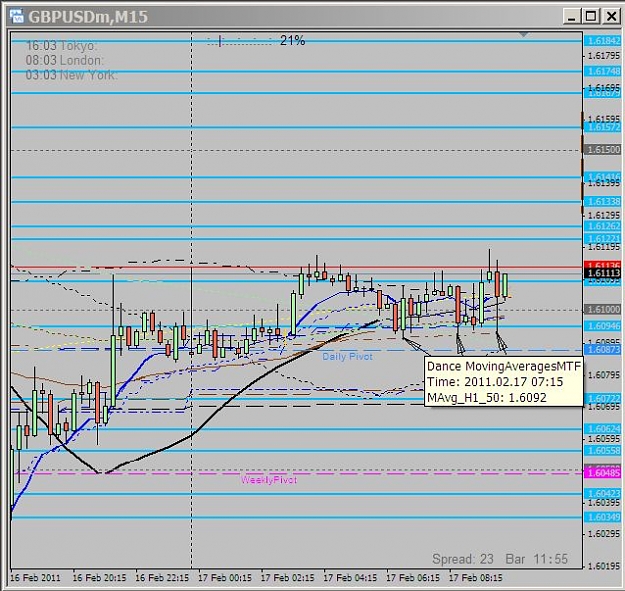This screenshot has height=591, width=625.
Task: Click the GBPUSDm chart window icon
Action: click(17, 16)
